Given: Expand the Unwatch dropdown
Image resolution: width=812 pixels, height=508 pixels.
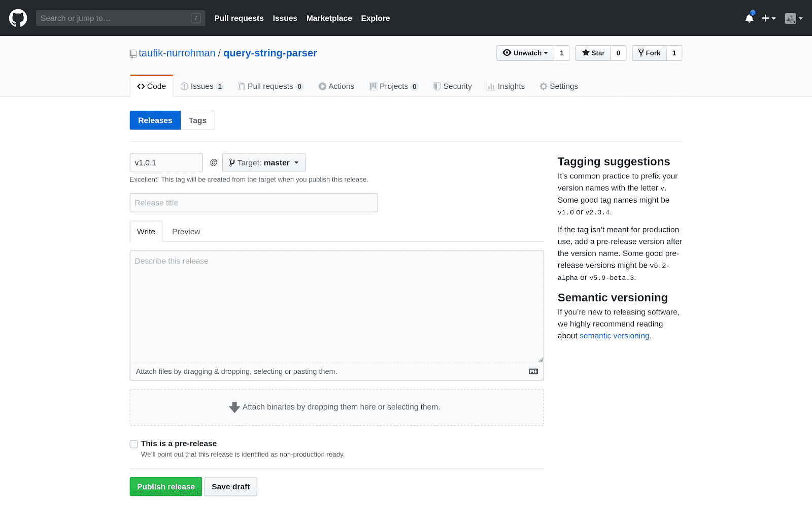Looking at the screenshot, I should pos(525,53).
